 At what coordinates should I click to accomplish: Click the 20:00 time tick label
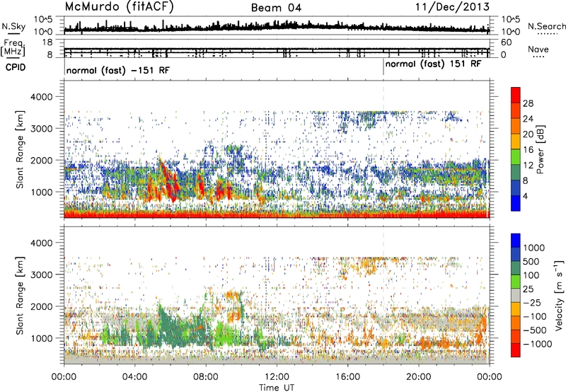(x=418, y=377)
